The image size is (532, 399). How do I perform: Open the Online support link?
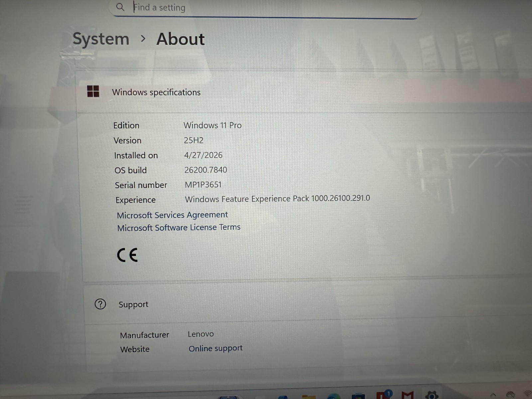tap(215, 348)
